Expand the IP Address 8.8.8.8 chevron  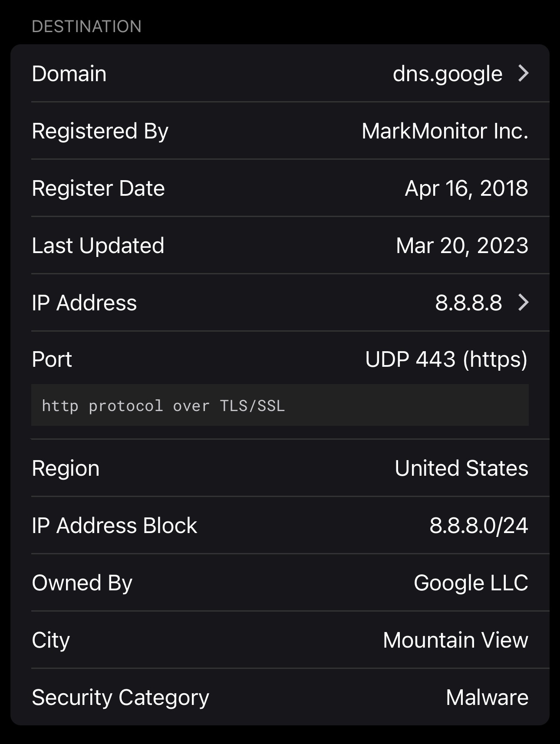[x=524, y=303]
